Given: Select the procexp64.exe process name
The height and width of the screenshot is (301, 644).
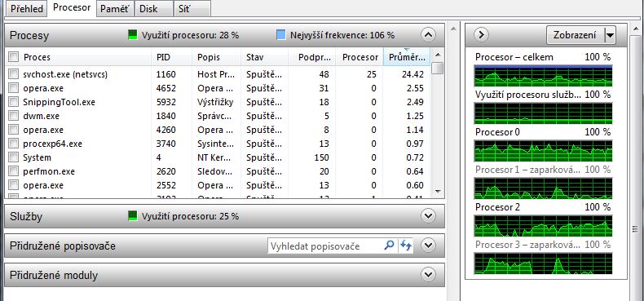Looking at the screenshot, I should click(x=52, y=144).
